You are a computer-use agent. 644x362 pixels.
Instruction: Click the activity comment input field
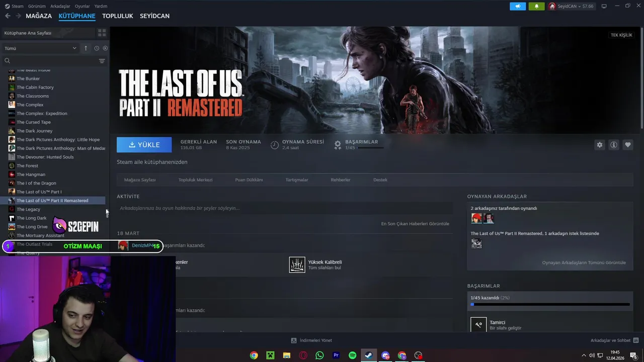point(285,208)
